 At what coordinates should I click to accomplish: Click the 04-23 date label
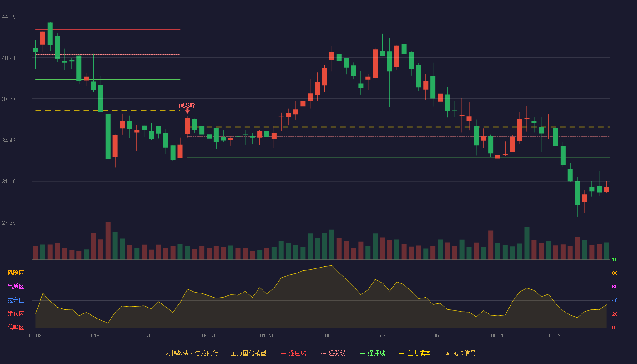click(266, 335)
